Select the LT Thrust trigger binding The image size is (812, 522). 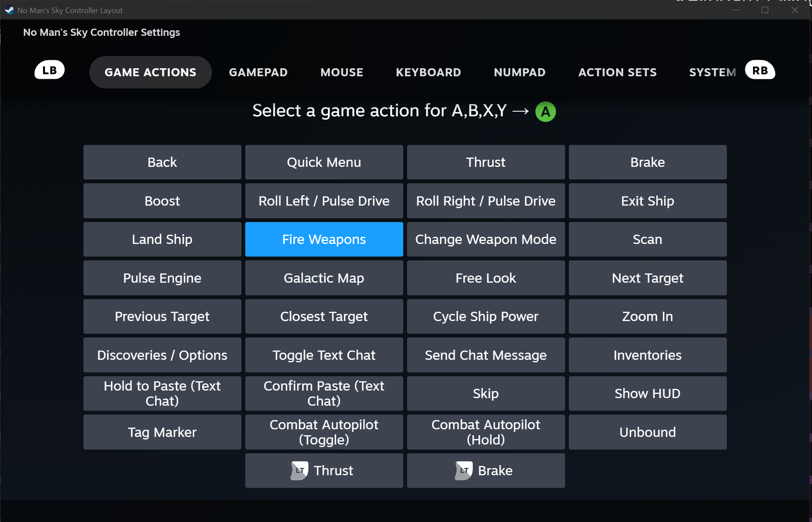point(324,470)
